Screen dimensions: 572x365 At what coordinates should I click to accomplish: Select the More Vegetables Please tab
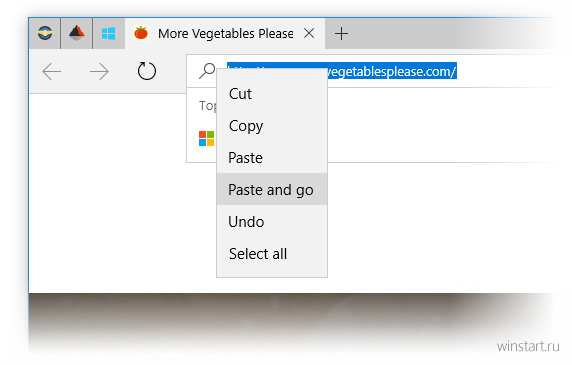(225, 33)
